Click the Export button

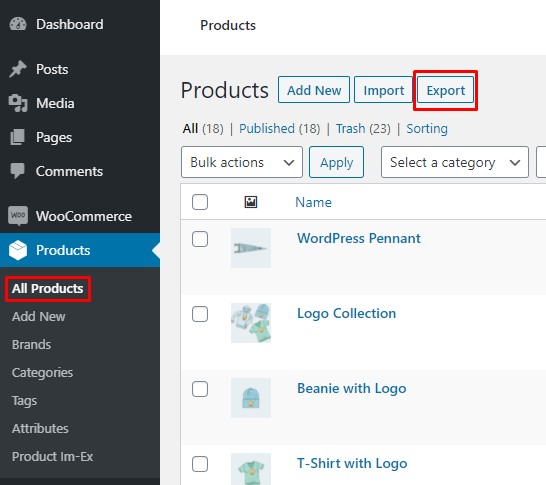tap(445, 90)
